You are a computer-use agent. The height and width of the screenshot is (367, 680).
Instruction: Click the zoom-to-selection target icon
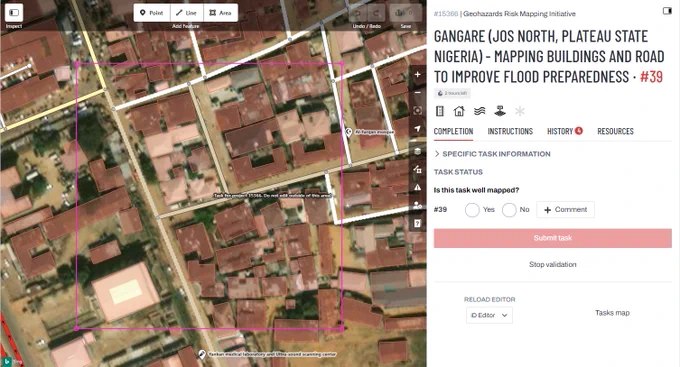(x=417, y=110)
